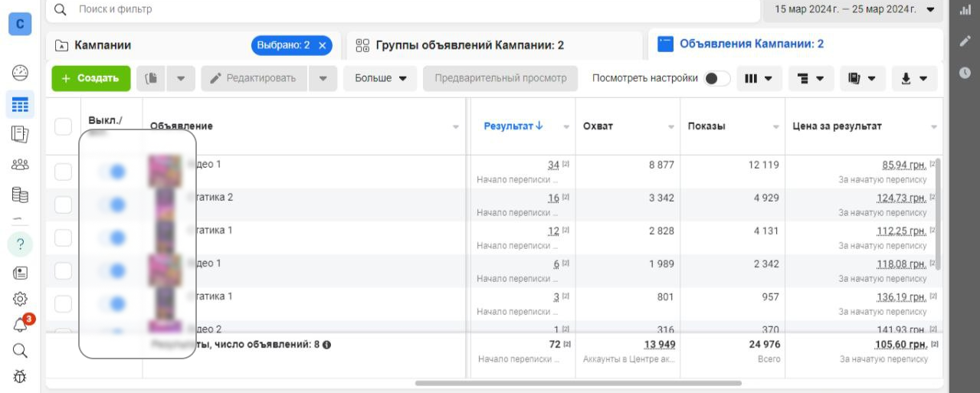
Task: Open the campaigns table view icon
Action: pos(21,104)
